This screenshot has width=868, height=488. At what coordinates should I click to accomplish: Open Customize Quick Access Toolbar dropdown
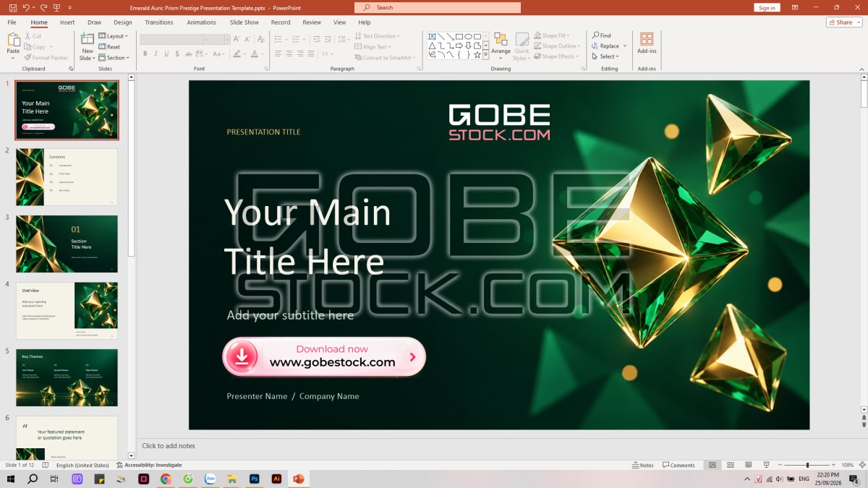click(70, 7)
